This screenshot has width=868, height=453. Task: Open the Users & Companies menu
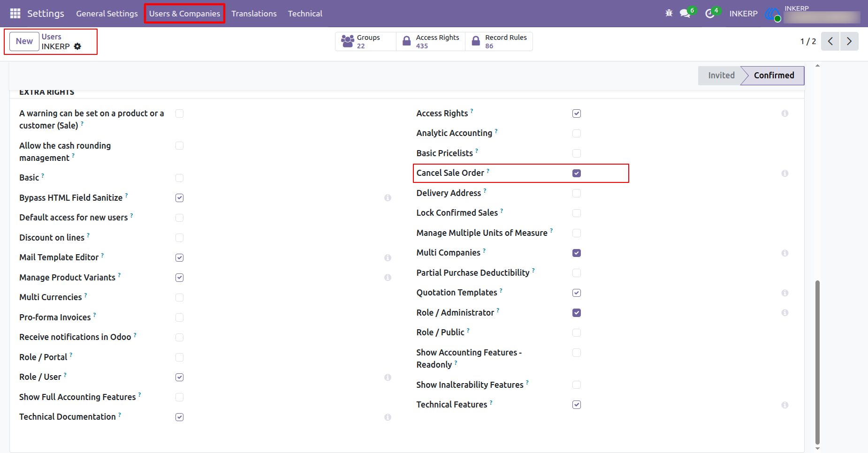[x=184, y=14]
